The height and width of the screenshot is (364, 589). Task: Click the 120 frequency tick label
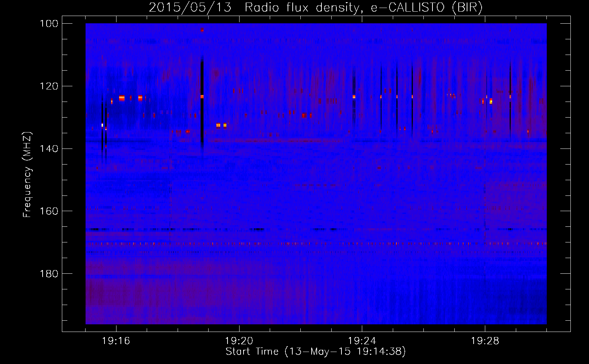coord(49,86)
